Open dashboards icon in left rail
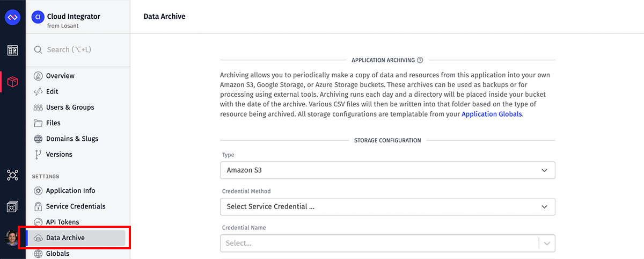The height and width of the screenshot is (259, 644). coord(12,51)
